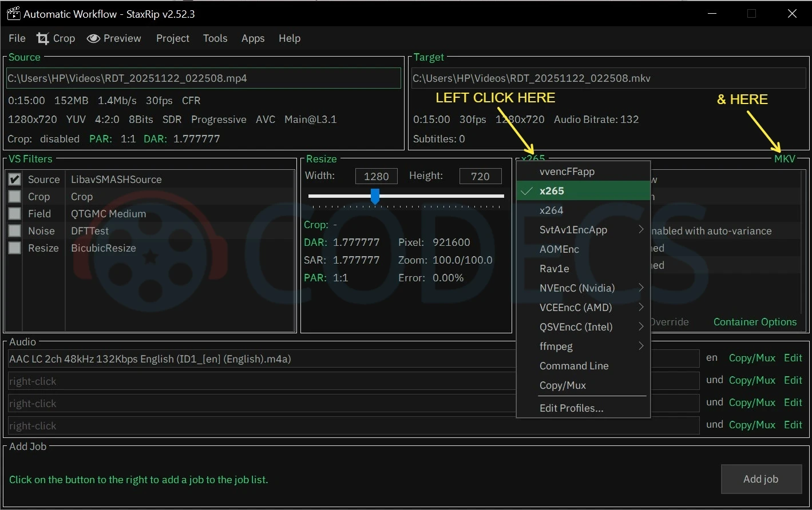Enable the Crop filter checkbox
This screenshot has height=510, width=812.
(15, 197)
